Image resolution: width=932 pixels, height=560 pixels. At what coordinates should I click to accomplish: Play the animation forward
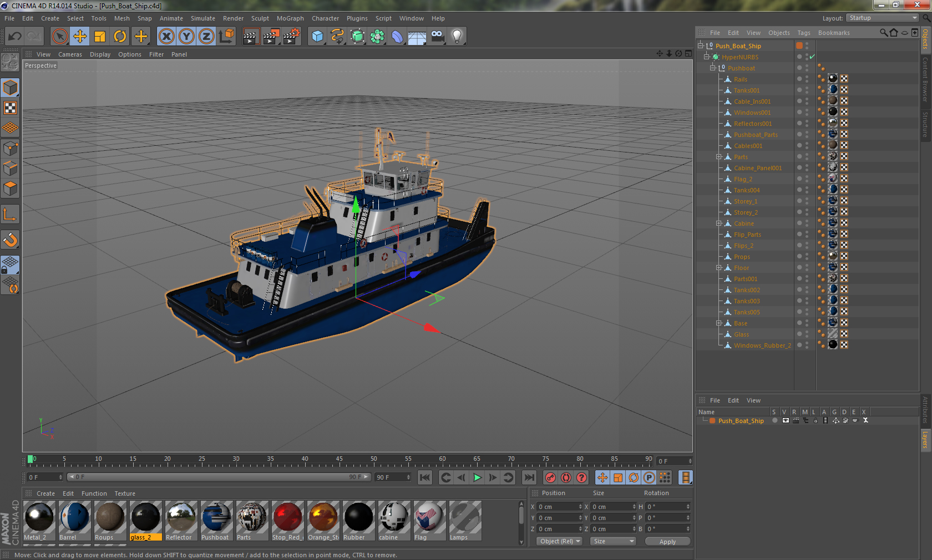[477, 477]
